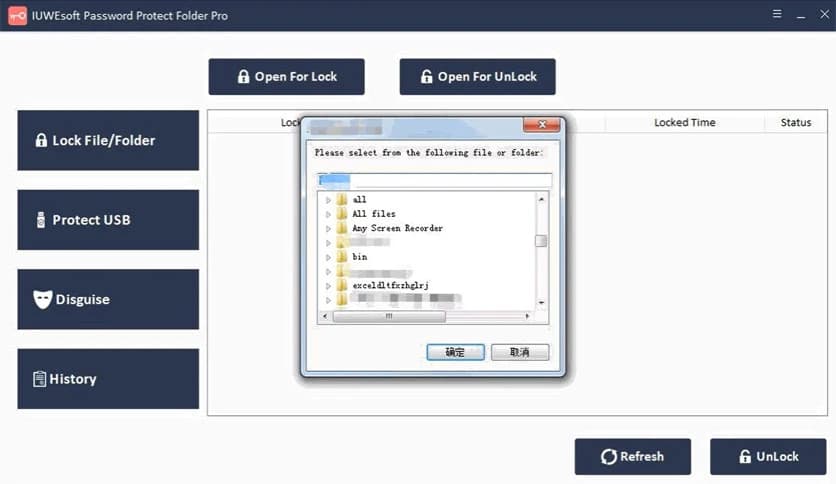Click the vertical scrollbar thumb in folder tree
The height and width of the screenshot is (484, 836).
tap(541, 241)
